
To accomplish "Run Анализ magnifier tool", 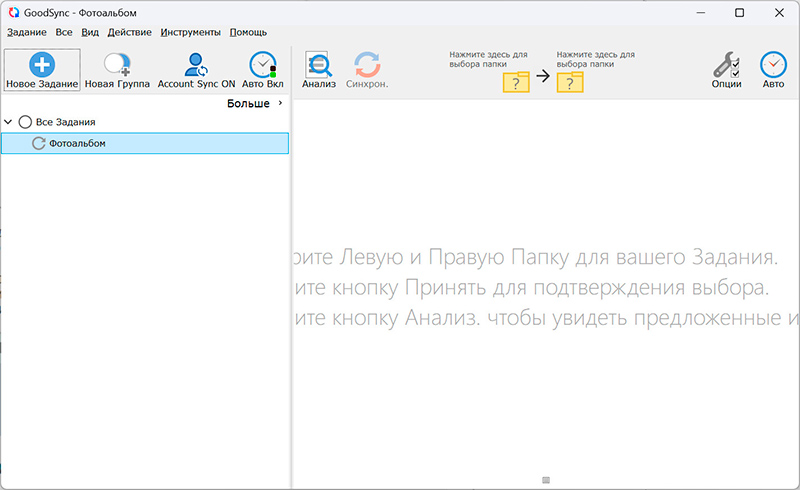I will pos(319,66).
